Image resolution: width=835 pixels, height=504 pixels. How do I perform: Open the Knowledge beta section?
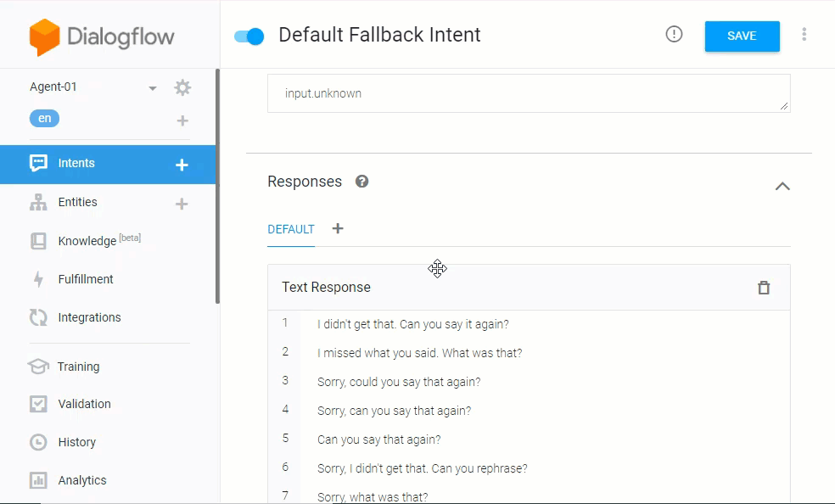[38, 240]
